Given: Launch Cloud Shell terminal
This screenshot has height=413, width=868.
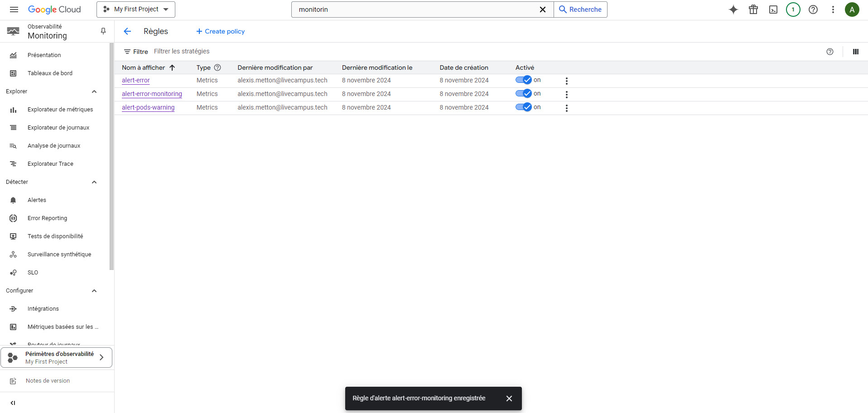Looking at the screenshot, I should click(x=773, y=9).
